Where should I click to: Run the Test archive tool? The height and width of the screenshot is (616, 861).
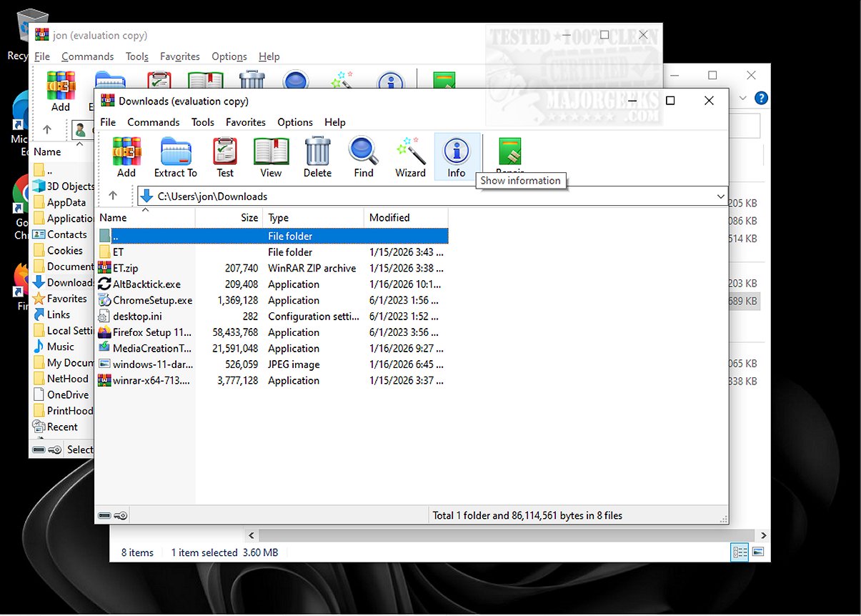point(225,157)
